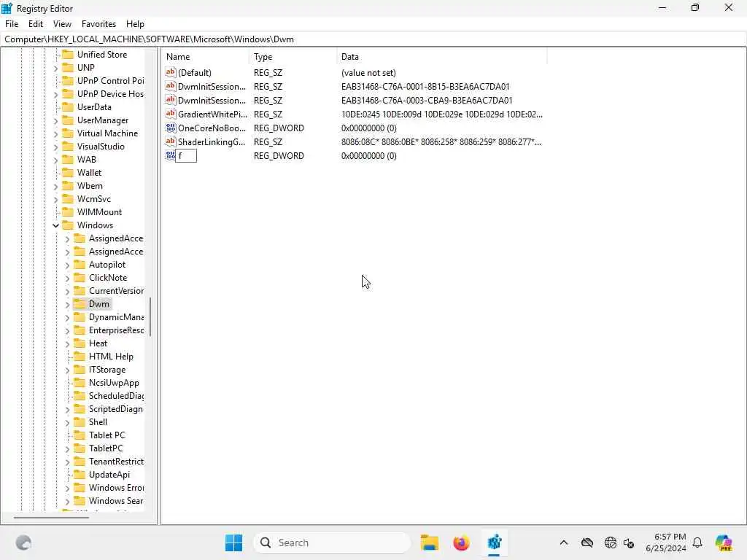Open the Edit menu
This screenshot has width=747, height=560.
[36, 24]
